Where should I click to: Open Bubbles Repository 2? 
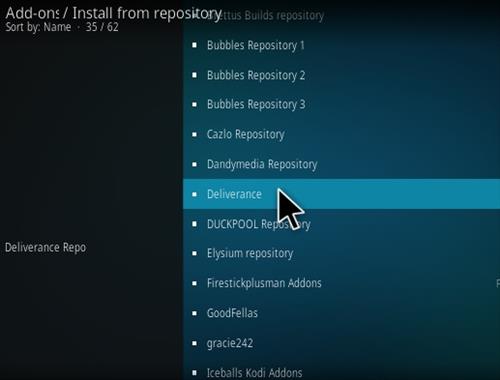click(341, 75)
